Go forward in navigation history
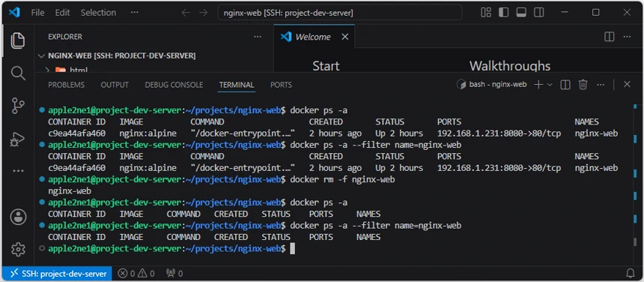The width and height of the screenshot is (644, 282). pos(203,13)
